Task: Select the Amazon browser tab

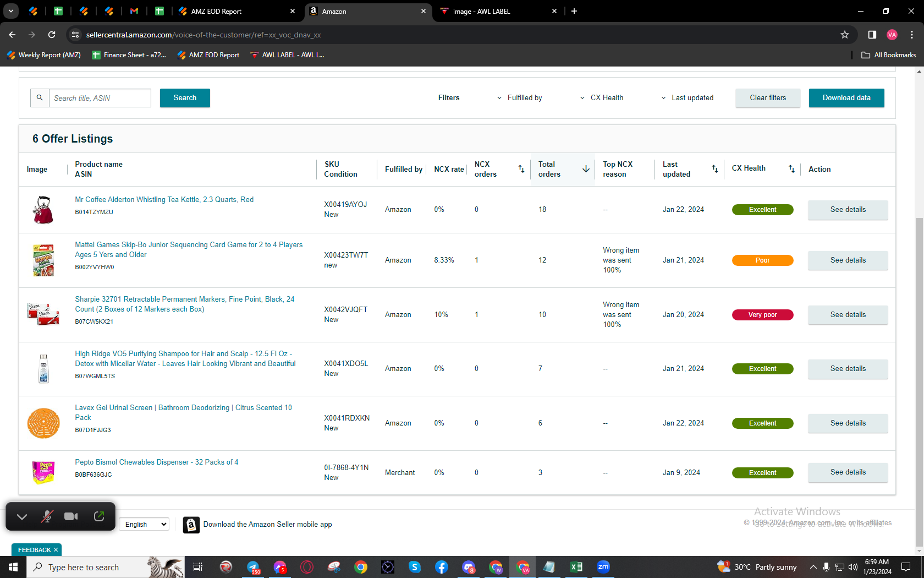Action: click(x=367, y=11)
